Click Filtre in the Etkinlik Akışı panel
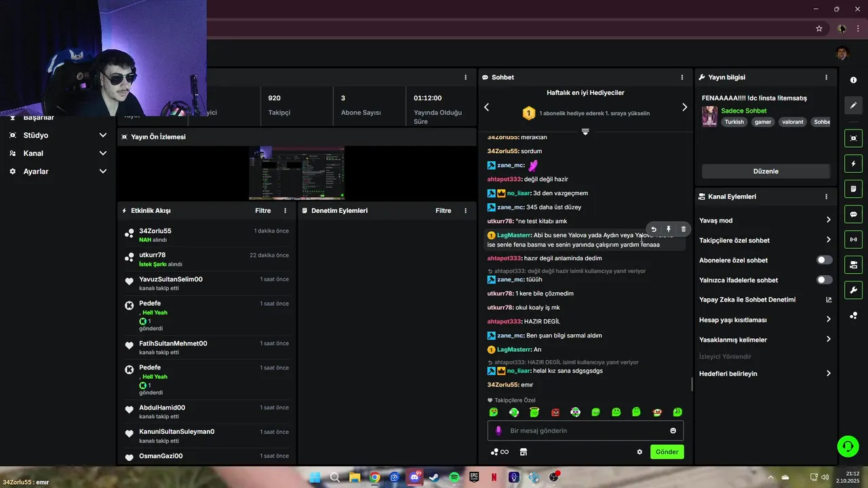This screenshot has width=868, height=488. (x=263, y=211)
